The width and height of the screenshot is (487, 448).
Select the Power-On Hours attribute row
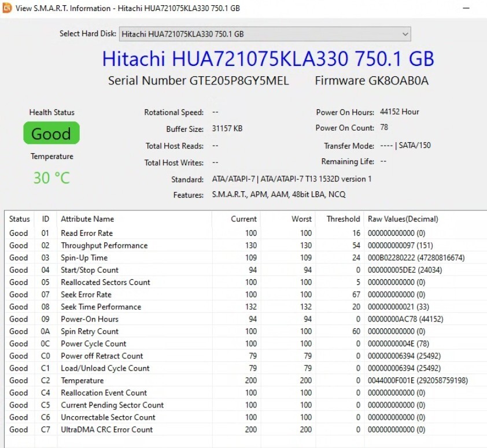246,319
